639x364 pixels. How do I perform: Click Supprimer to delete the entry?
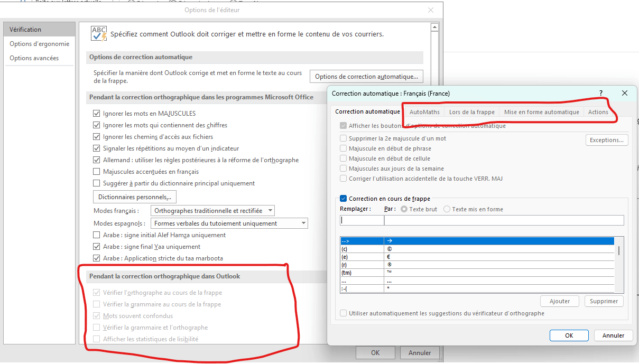pos(604,301)
